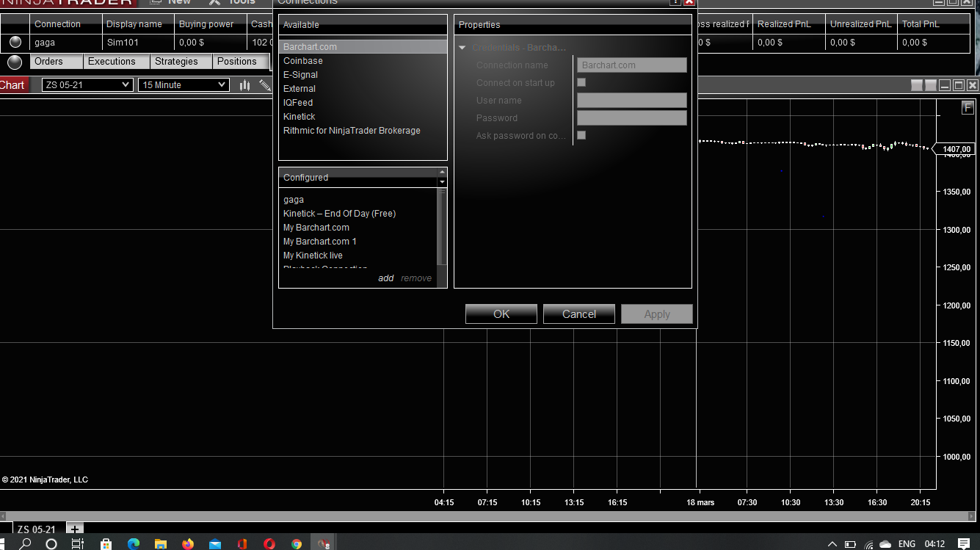The height and width of the screenshot is (550, 980).
Task: Select Kinetick in the Available list
Action: click(x=363, y=117)
